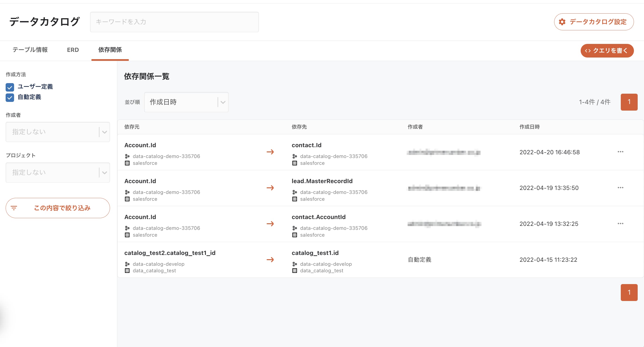Open more options for contact.Id row

click(620, 152)
